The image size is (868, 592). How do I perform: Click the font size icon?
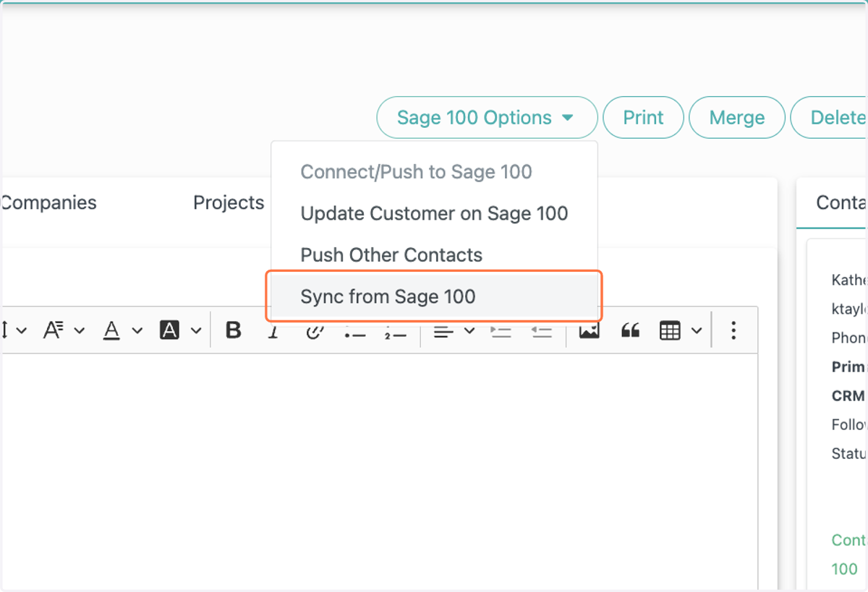tap(54, 330)
